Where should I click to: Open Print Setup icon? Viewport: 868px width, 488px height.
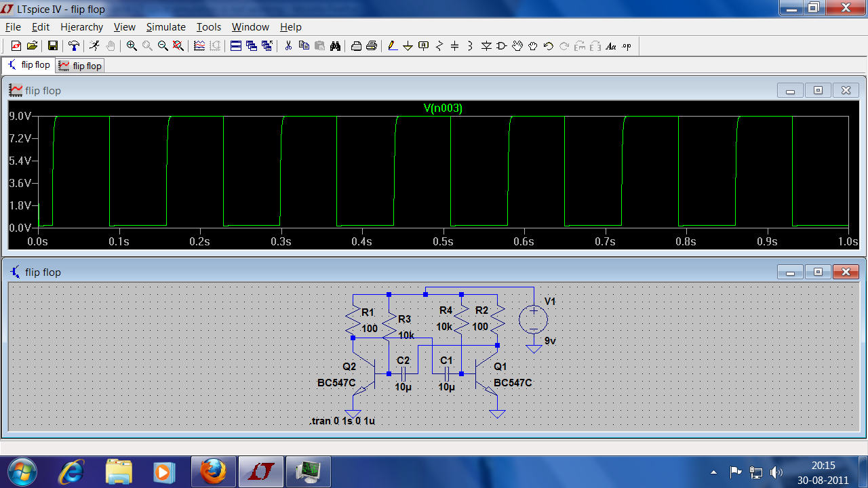[x=356, y=46]
